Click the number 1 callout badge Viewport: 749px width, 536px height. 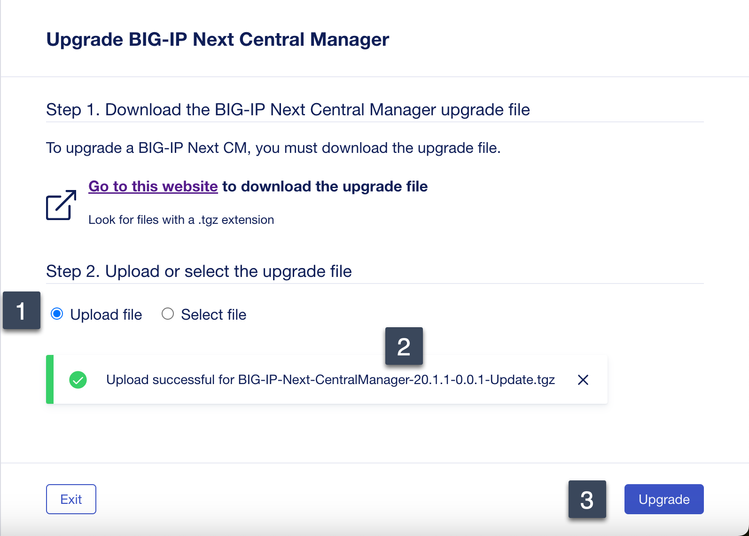21,311
